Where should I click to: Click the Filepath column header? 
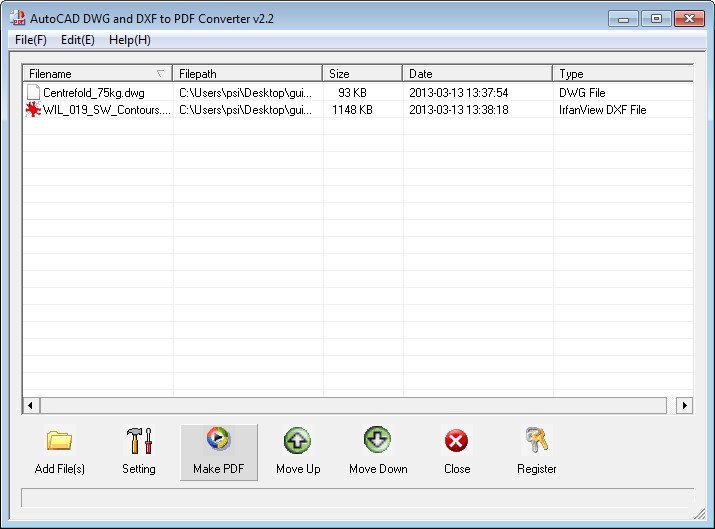[x=247, y=73]
